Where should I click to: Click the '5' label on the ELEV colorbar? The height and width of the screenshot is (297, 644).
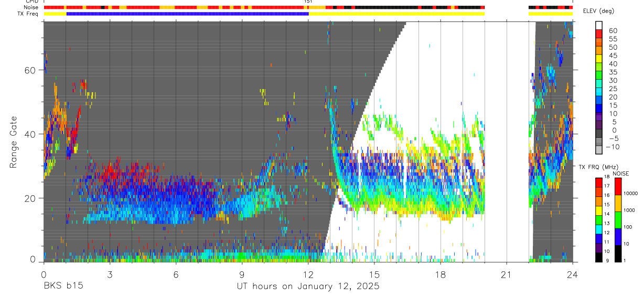point(615,122)
